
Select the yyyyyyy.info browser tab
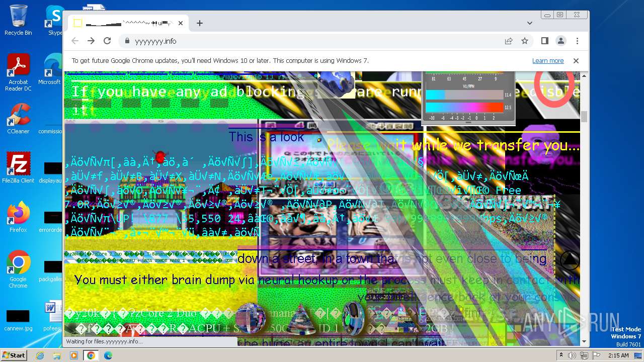[x=128, y=23]
